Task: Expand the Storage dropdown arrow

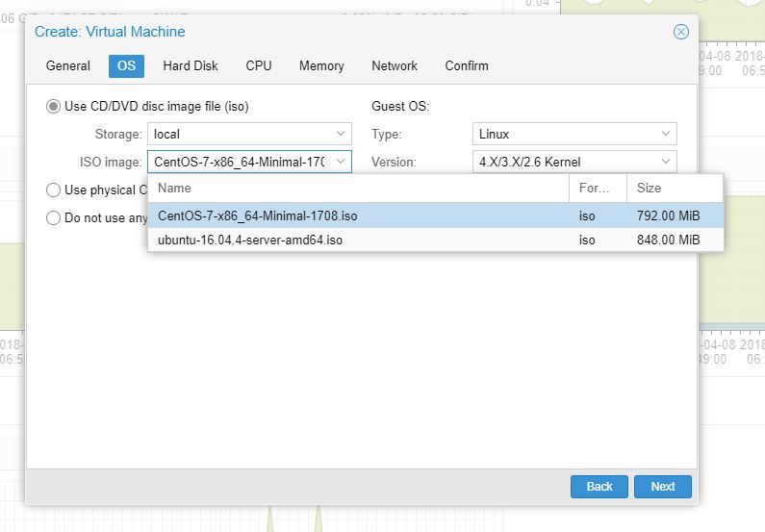Action: pos(341,134)
